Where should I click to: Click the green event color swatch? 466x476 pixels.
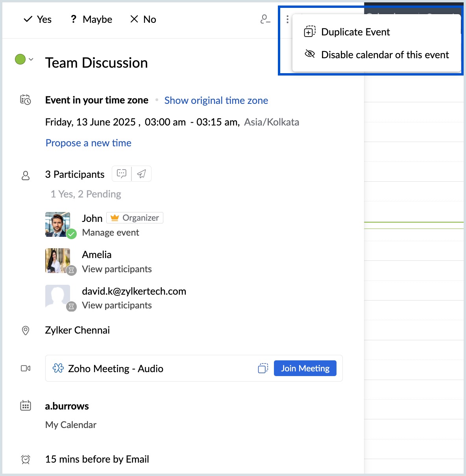(x=20, y=59)
